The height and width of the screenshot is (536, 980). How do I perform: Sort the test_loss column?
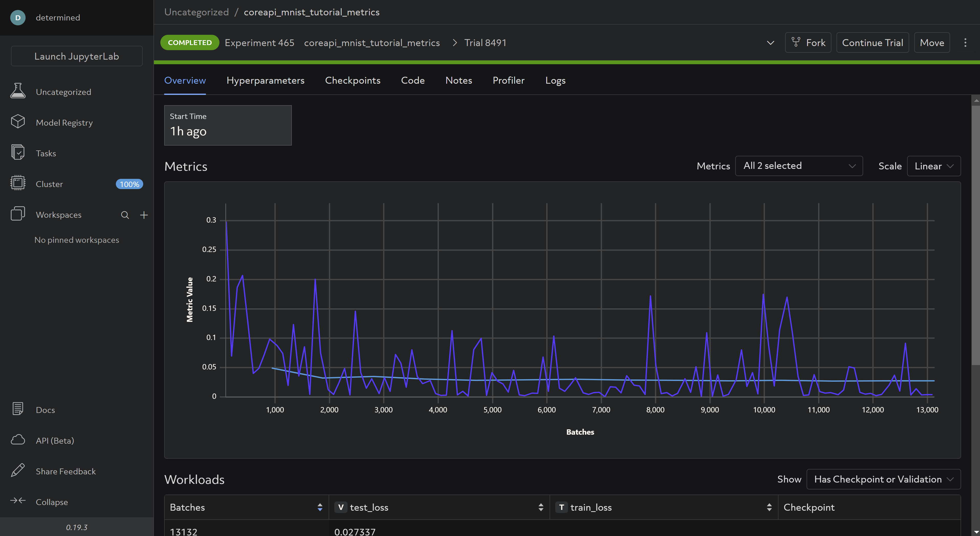(x=541, y=507)
